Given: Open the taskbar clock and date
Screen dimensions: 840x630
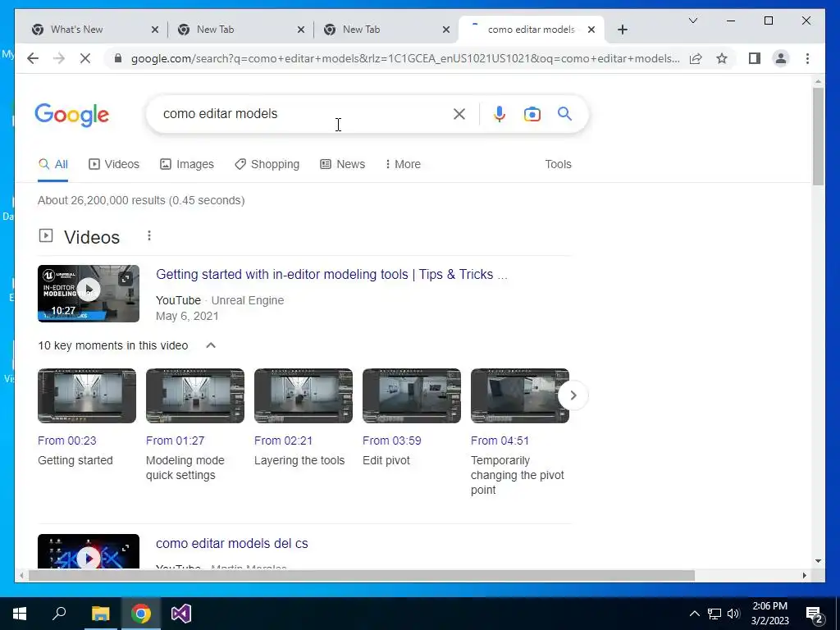Looking at the screenshot, I should [769, 614].
